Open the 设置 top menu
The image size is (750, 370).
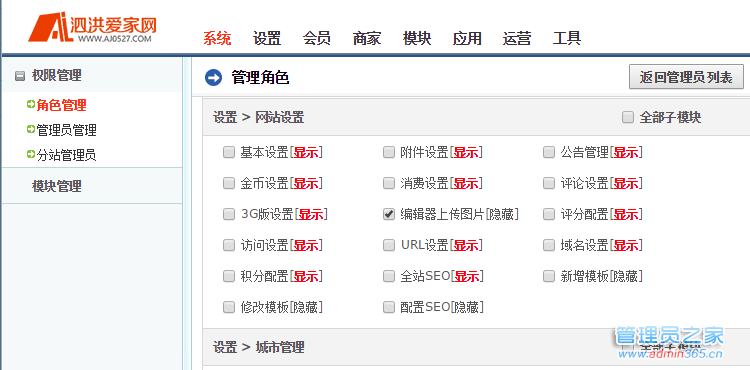[x=267, y=38]
